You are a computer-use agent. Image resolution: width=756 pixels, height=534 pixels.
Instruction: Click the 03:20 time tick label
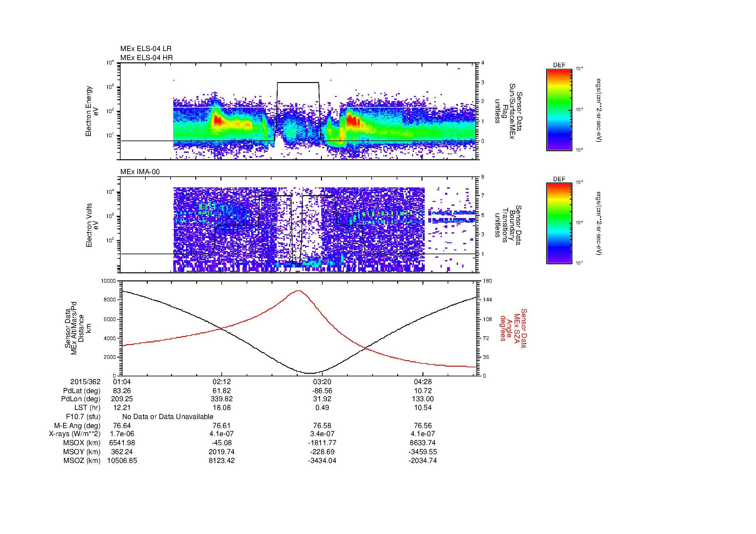click(322, 382)
